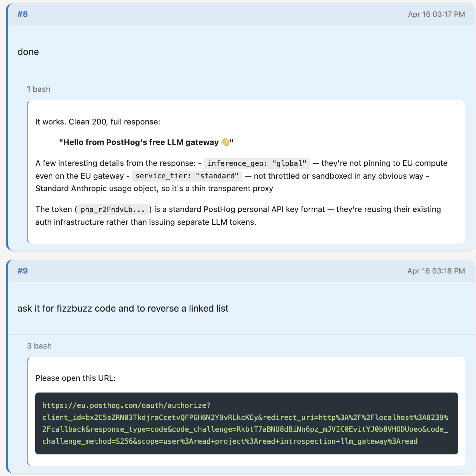
Task: Click the header bar of message #9
Action: point(220,271)
